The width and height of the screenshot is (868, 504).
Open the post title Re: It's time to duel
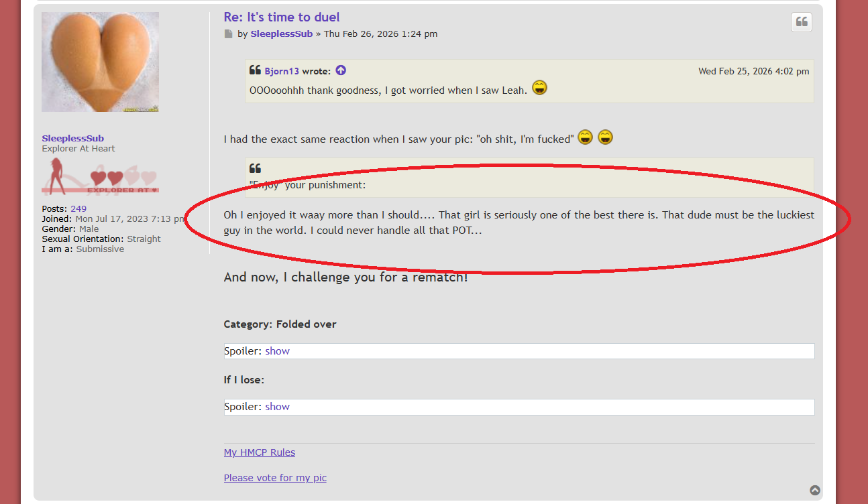(x=282, y=17)
